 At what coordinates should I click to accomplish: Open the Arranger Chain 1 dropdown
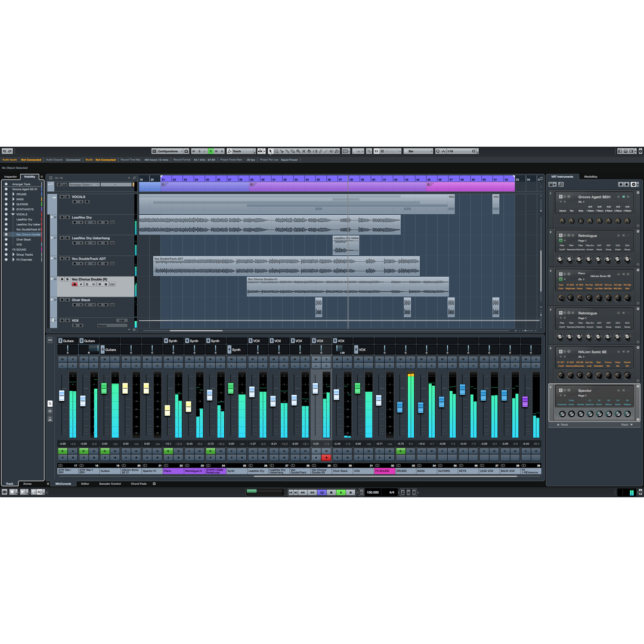[98, 185]
